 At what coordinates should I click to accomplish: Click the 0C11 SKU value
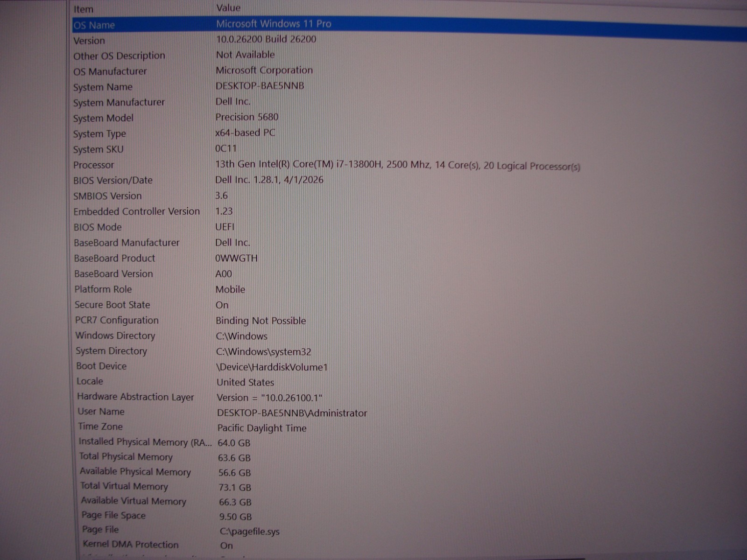226,148
